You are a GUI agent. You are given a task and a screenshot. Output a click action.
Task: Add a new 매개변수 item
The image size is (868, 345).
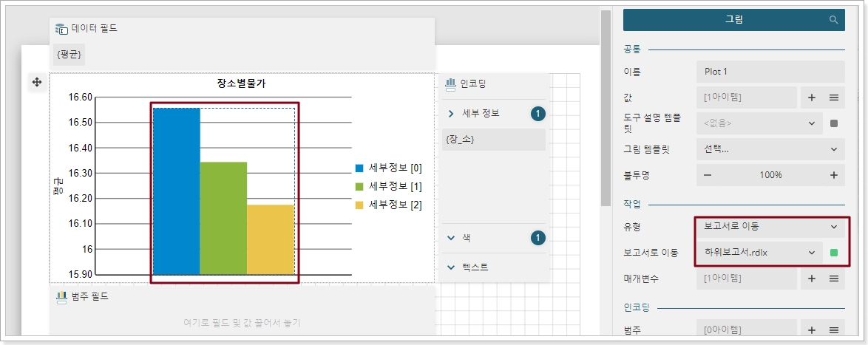click(811, 279)
